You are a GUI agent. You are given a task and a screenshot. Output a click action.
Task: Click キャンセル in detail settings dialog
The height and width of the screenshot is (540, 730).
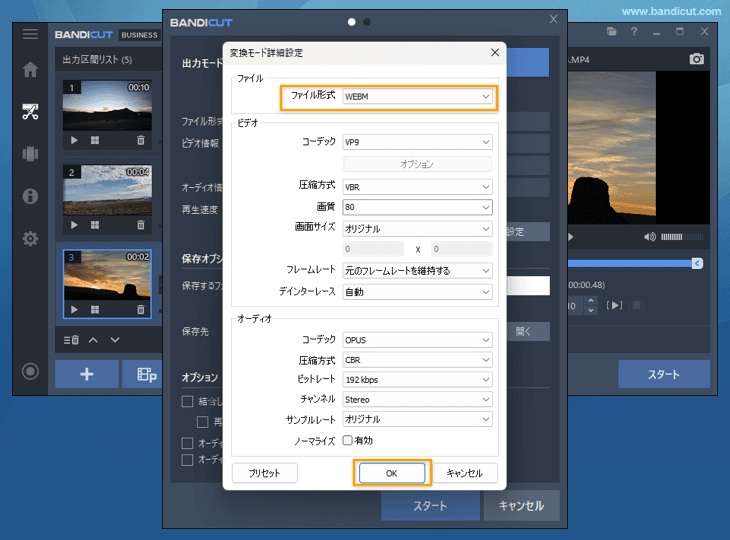click(x=465, y=473)
